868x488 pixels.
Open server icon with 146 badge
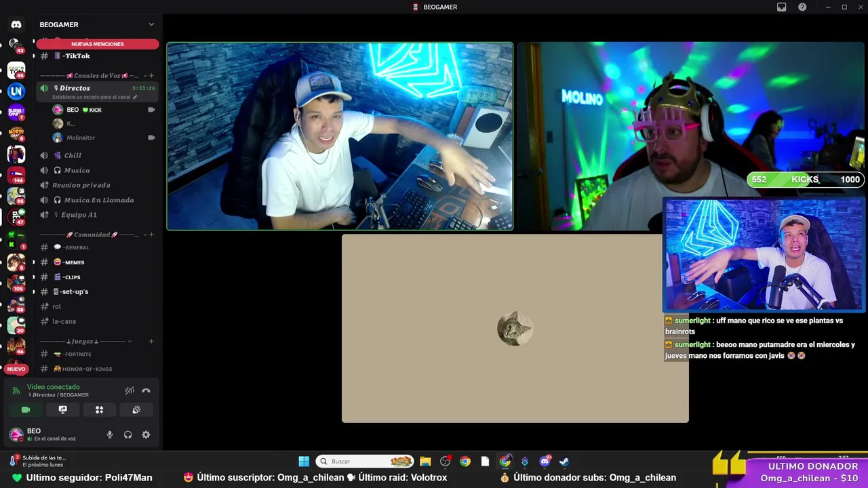(16, 175)
